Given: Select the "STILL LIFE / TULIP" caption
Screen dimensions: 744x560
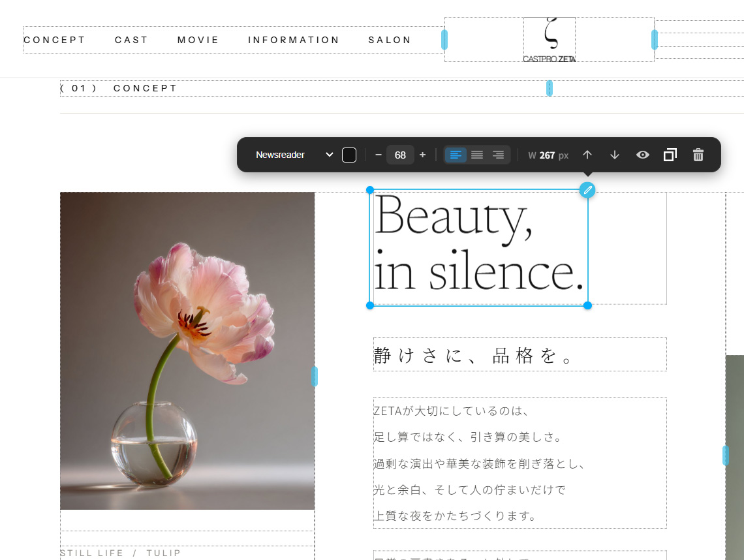Looking at the screenshot, I should pos(121,553).
